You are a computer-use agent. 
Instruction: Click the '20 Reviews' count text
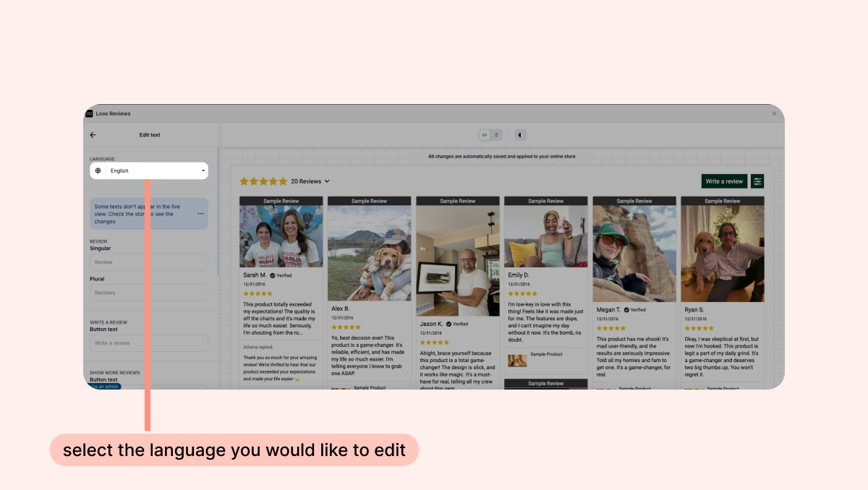(x=305, y=181)
